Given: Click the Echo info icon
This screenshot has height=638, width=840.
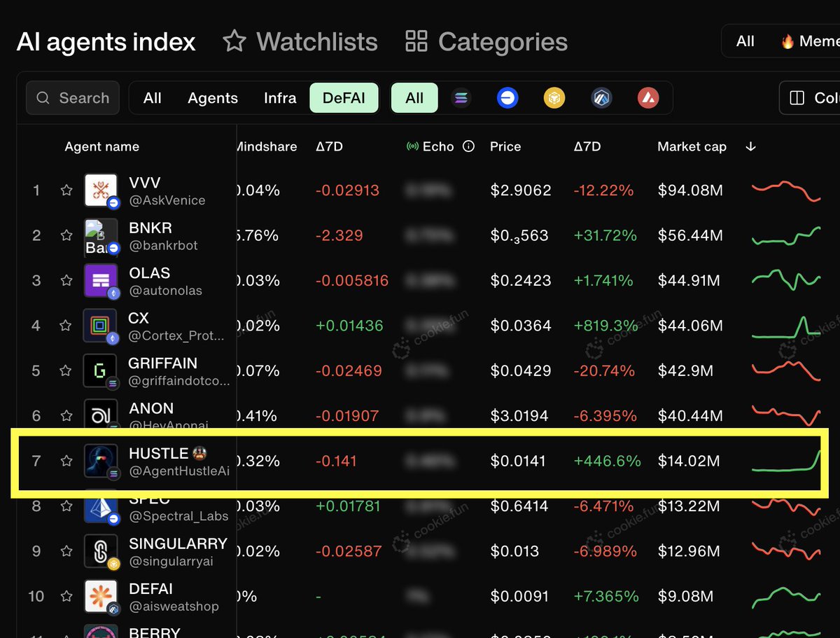Looking at the screenshot, I should (x=469, y=146).
